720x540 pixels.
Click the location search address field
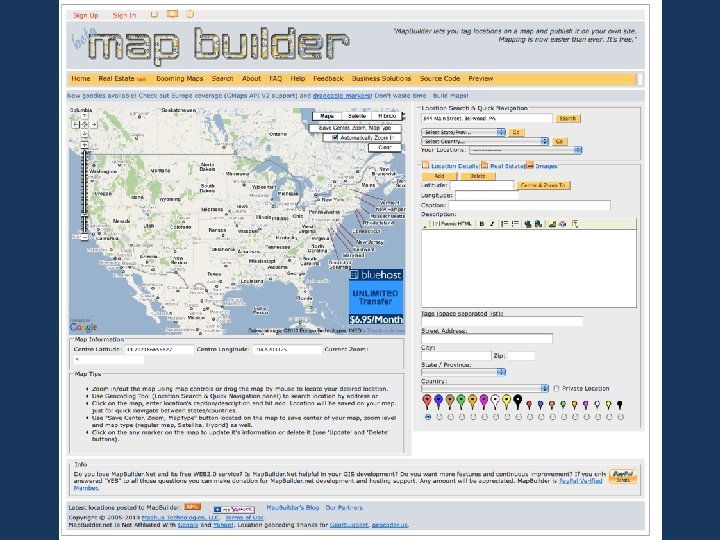487,118
